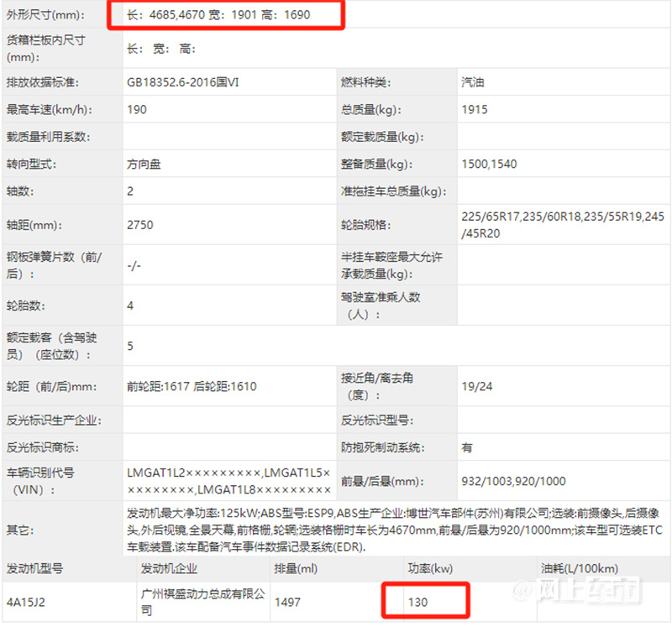
Task: Click the 前悬/后悬(mm) label
Action: point(382,481)
